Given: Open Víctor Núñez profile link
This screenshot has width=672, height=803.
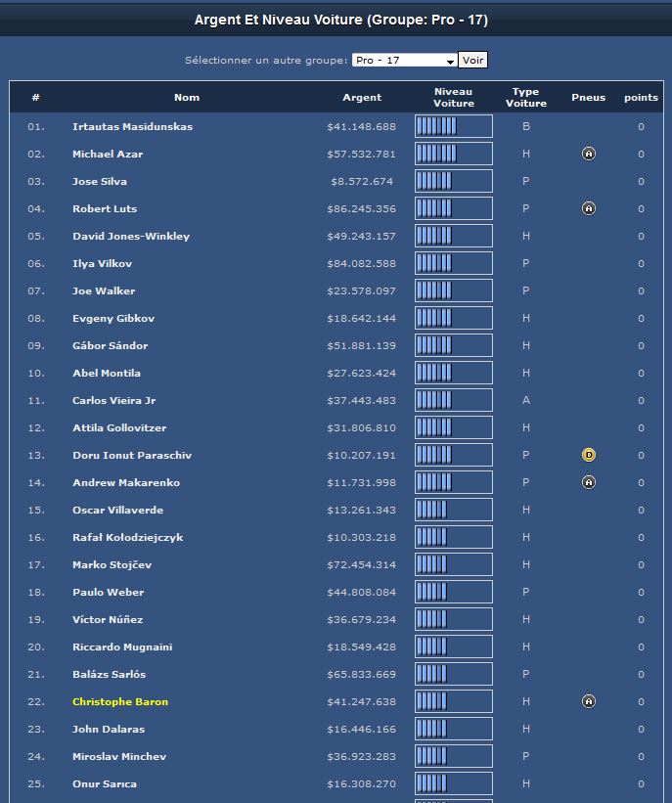Looking at the screenshot, I should coord(108,619).
